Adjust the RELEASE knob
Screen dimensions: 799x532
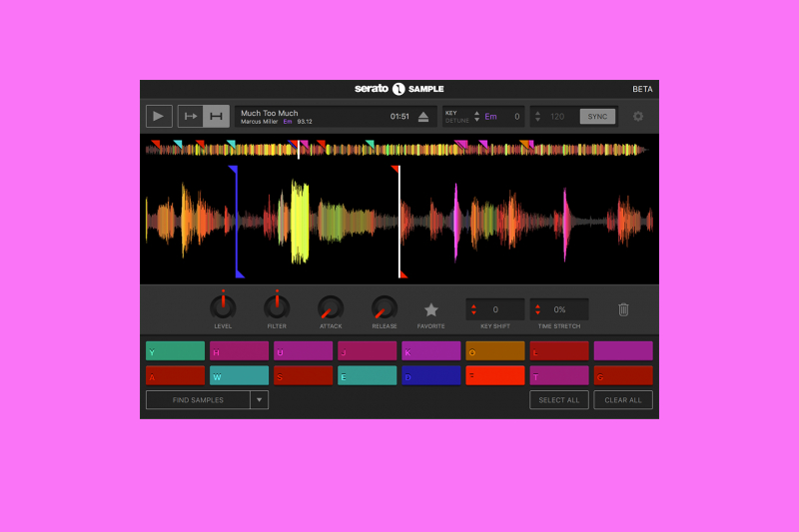pyautogui.click(x=385, y=307)
